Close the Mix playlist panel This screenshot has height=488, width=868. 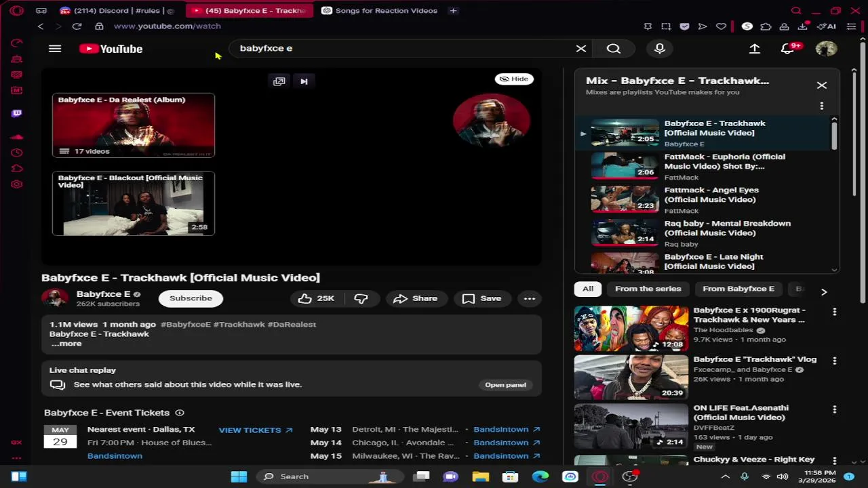click(x=822, y=85)
